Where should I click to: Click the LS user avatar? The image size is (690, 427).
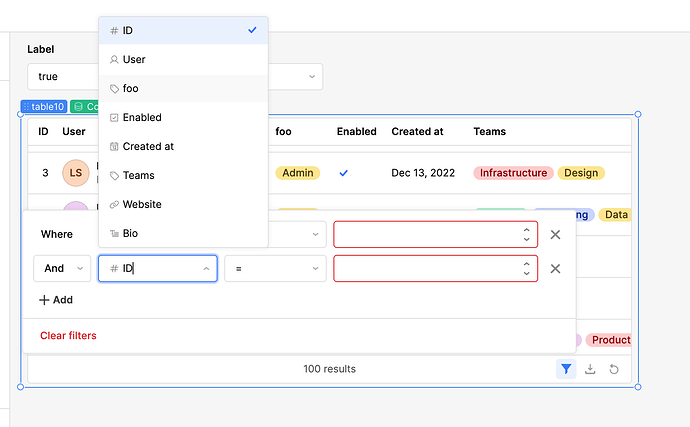tap(76, 173)
